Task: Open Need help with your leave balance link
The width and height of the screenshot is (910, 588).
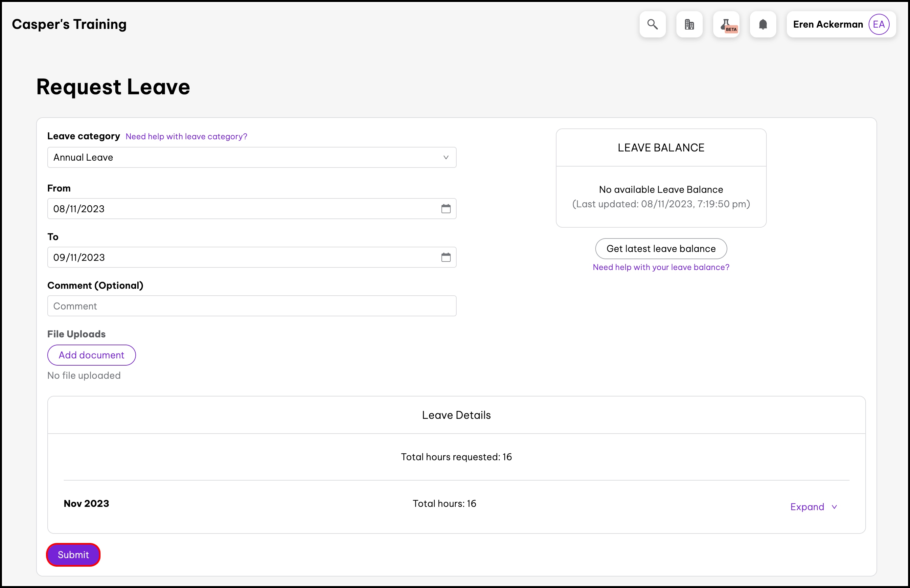Action: click(661, 267)
